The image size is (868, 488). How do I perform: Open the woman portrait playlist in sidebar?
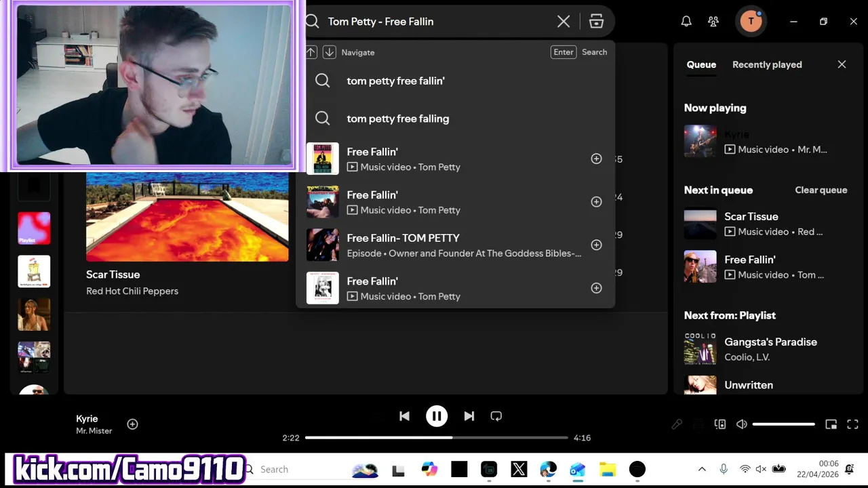[34, 314]
